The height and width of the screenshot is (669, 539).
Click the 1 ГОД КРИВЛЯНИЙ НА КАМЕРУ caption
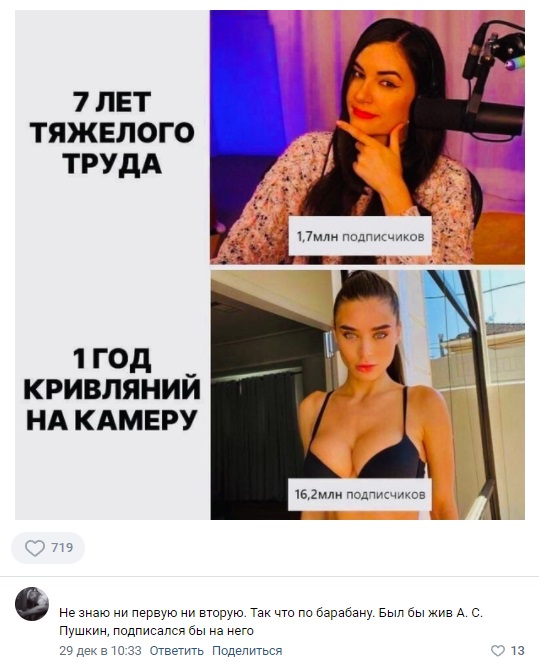[x=112, y=389]
